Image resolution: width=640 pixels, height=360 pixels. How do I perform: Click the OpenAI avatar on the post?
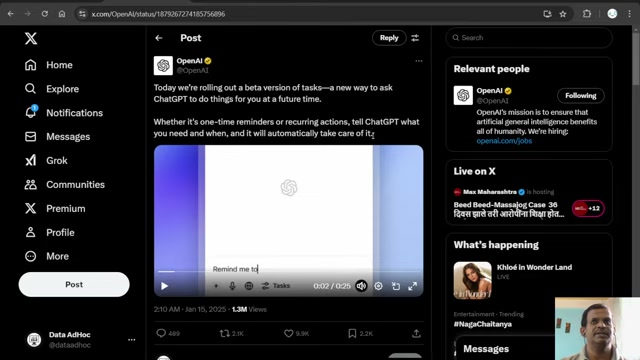(x=163, y=65)
